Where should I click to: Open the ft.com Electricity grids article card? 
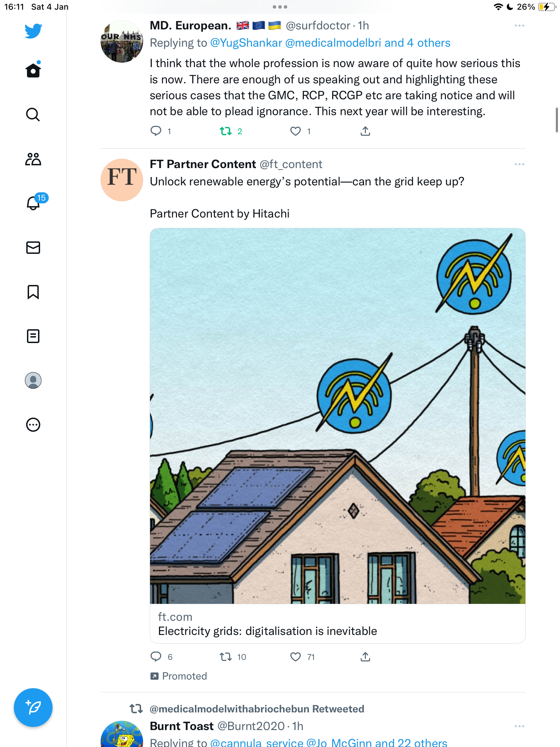[337, 436]
